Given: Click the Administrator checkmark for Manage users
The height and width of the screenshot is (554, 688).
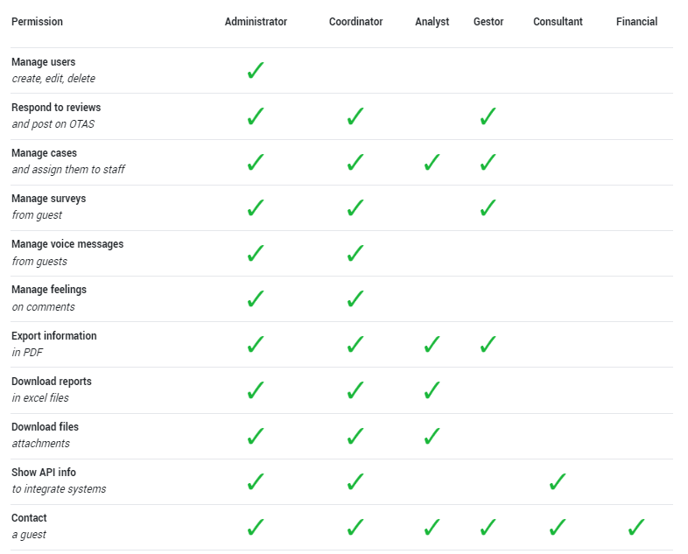Looking at the screenshot, I should pos(256,71).
